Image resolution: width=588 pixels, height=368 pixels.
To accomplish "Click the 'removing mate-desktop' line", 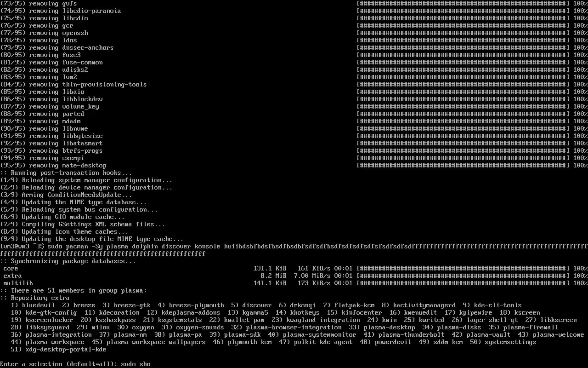I will [x=53, y=165].
